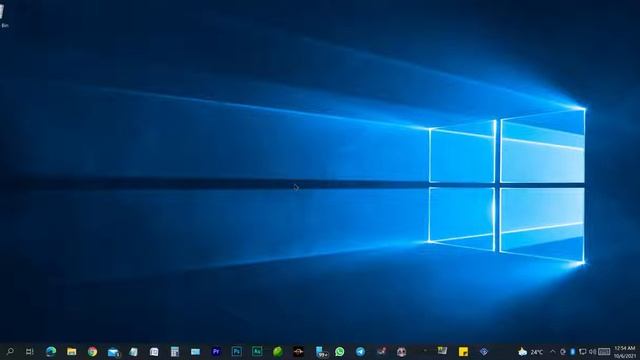
Task: Open the Mail app on the taskbar
Action: [113, 352]
